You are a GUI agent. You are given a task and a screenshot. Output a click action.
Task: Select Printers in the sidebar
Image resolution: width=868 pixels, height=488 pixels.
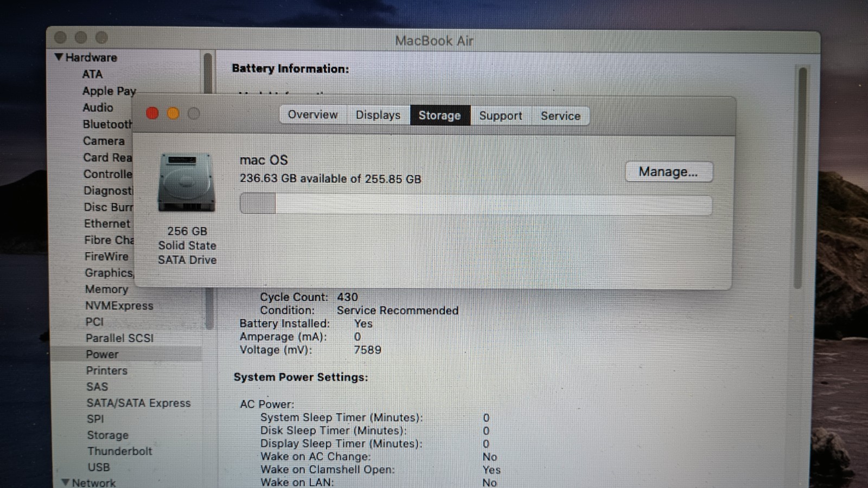click(106, 370)
